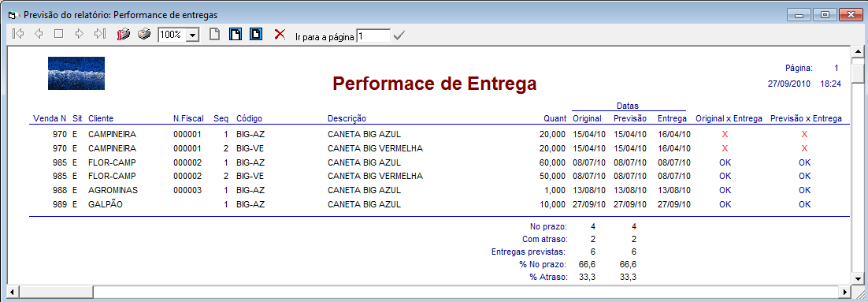Choose the full-page view icon

pyautogui.click(x=256, y=35)
